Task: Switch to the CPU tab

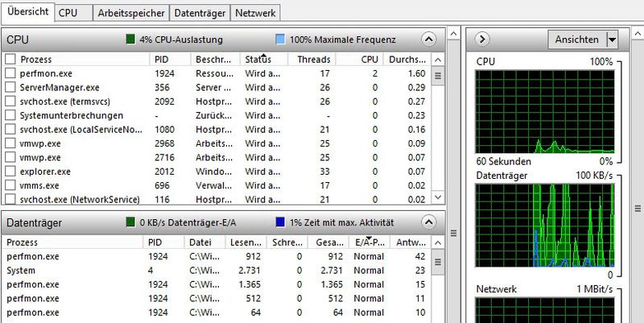Action: pos(73,13)
